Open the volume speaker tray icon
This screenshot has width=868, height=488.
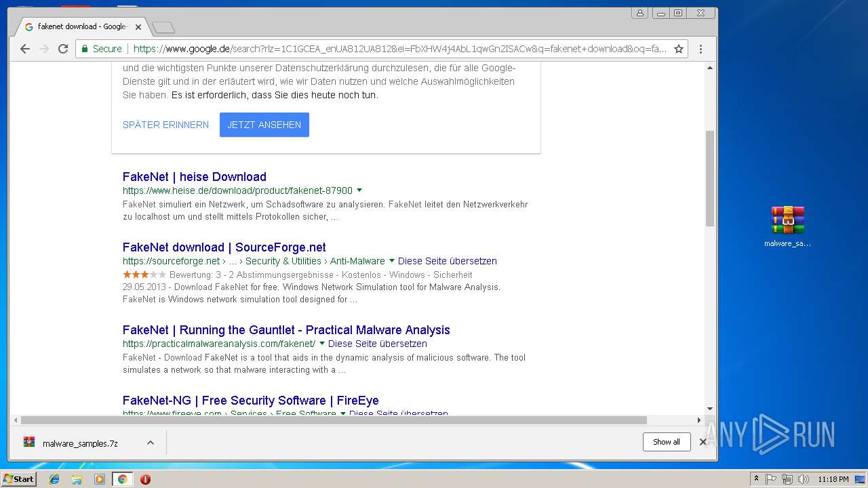[804, 479]
